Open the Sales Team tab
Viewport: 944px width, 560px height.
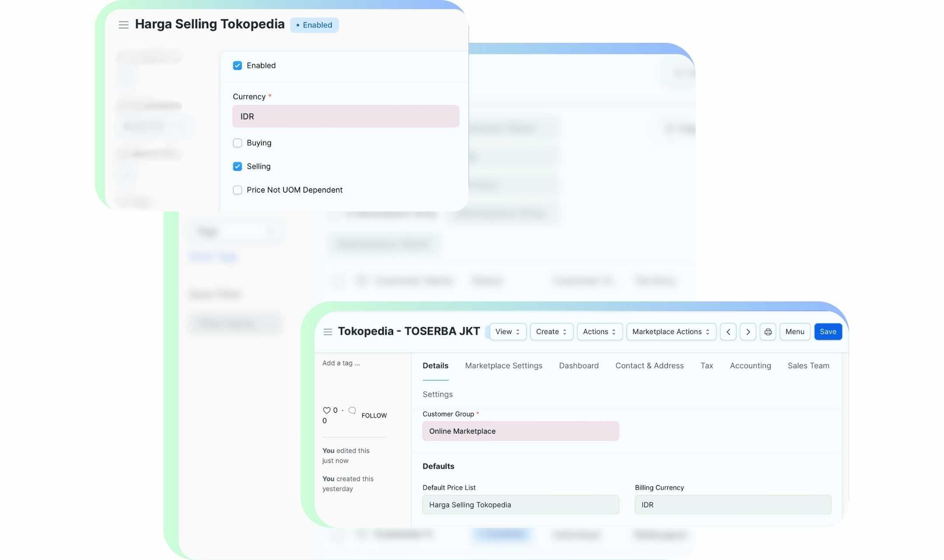click(808, 366)
